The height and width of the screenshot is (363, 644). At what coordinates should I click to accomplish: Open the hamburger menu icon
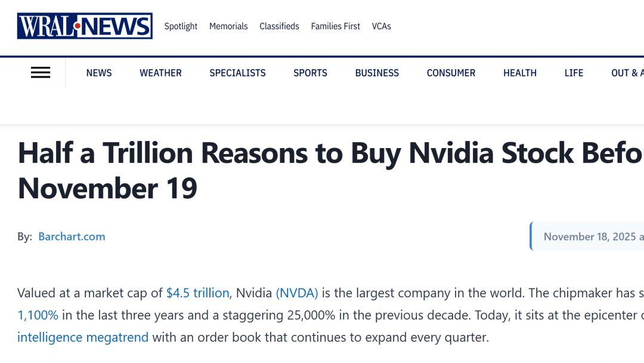pyautogui.click(x=41, y=73)
